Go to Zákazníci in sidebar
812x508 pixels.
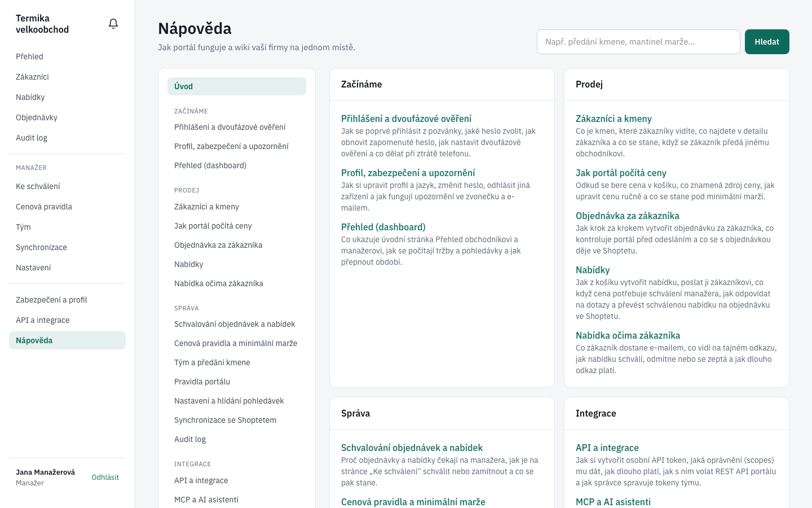(x=67, y=77)
